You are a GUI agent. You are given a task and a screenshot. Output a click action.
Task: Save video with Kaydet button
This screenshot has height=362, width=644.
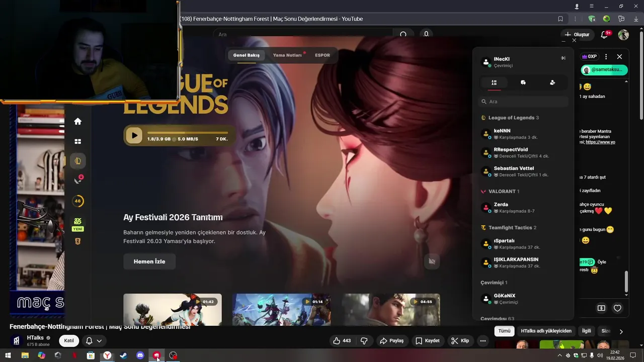click(427, 341)
